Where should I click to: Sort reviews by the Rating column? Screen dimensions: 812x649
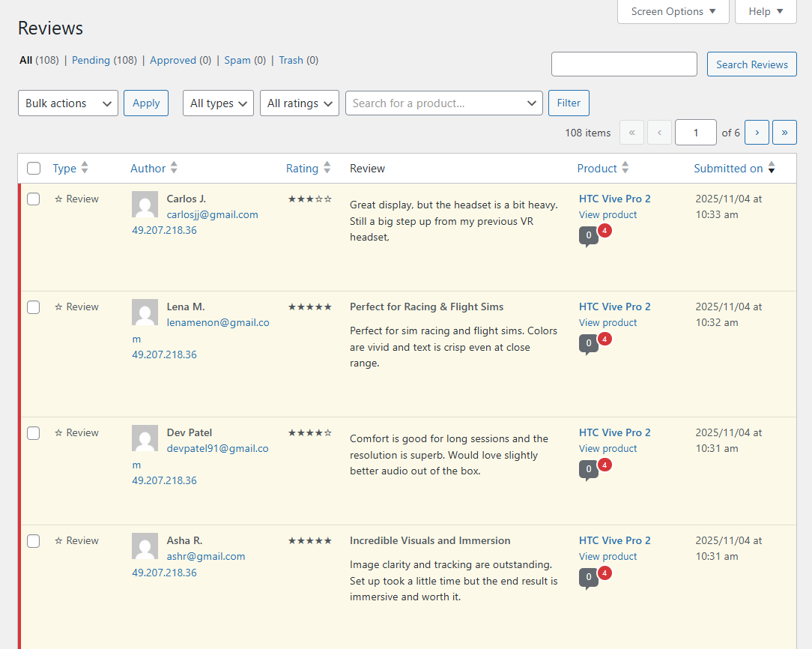302,169
